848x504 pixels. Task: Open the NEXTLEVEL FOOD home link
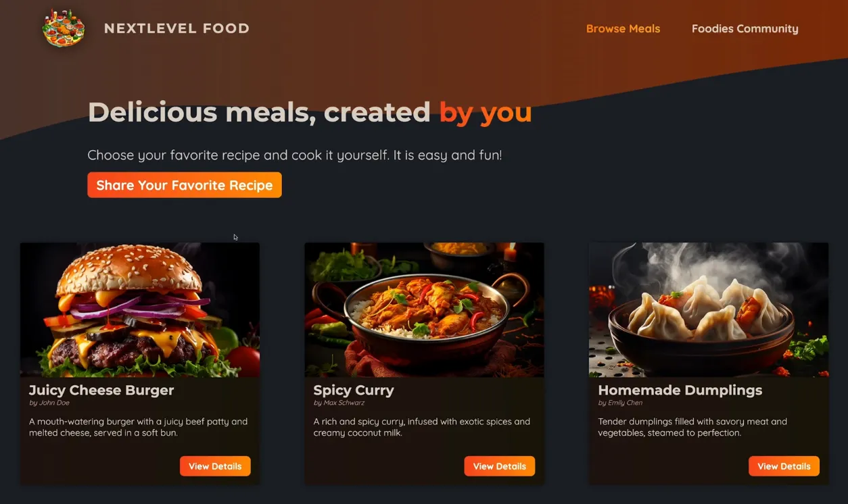click(x=176, y=28)
